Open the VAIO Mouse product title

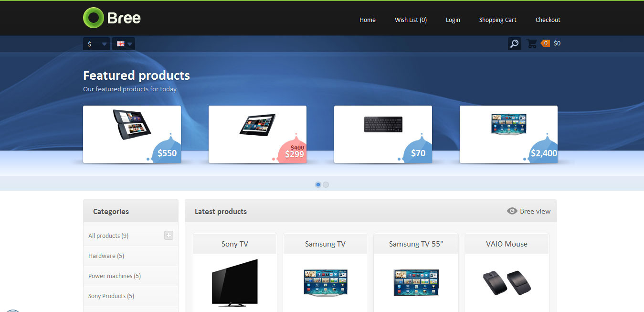(x=507, y=244)
